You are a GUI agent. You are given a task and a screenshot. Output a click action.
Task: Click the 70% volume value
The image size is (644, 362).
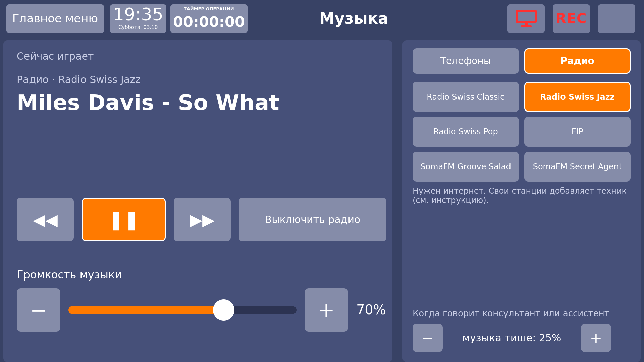click(x=371, y=310)
